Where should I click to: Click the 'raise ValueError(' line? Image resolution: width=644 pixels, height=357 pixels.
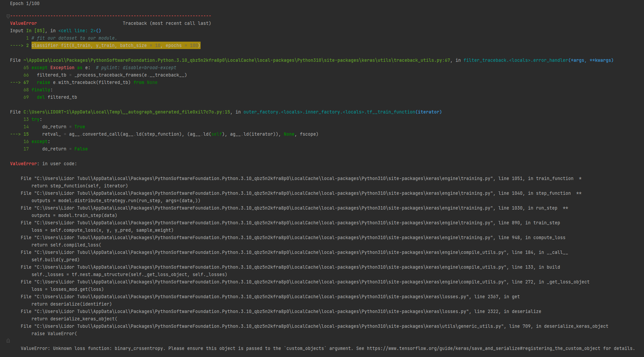[x=54, y=333]
